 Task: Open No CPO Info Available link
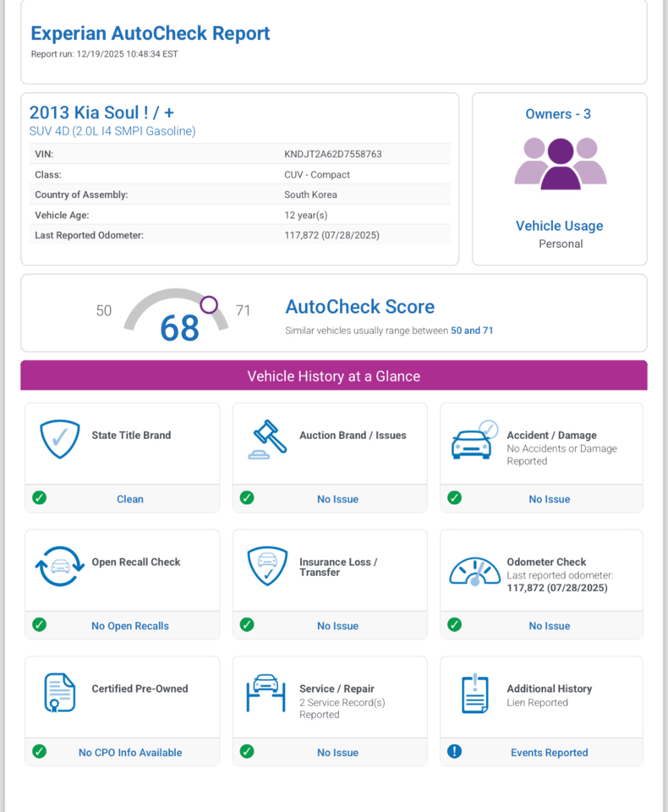(130, 753)
